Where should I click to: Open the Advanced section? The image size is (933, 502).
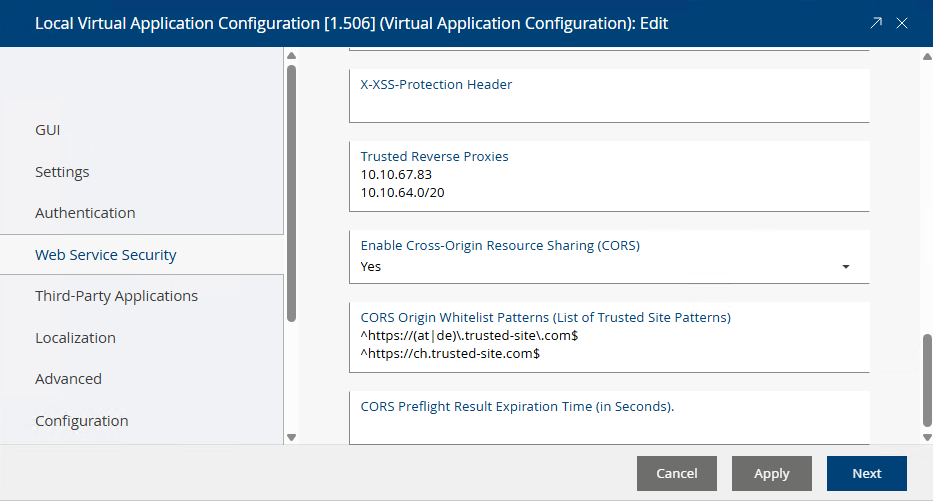[x=68, y=379]
